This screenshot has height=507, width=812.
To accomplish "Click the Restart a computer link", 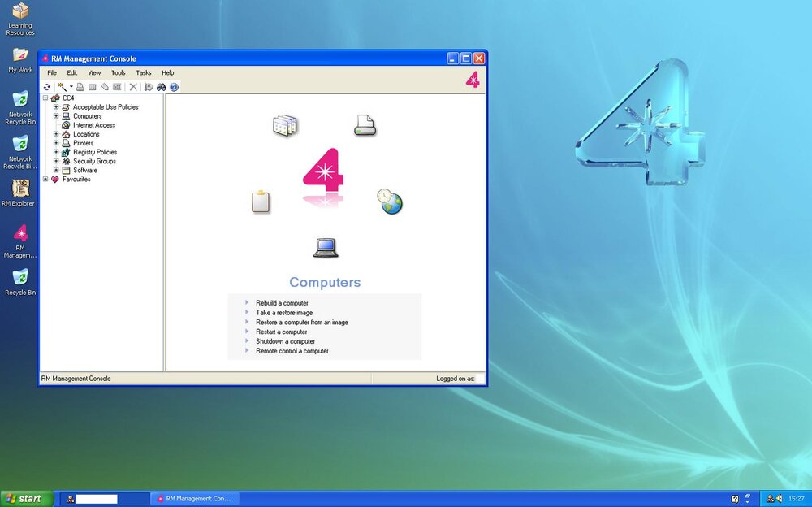I will pos(281,331).
